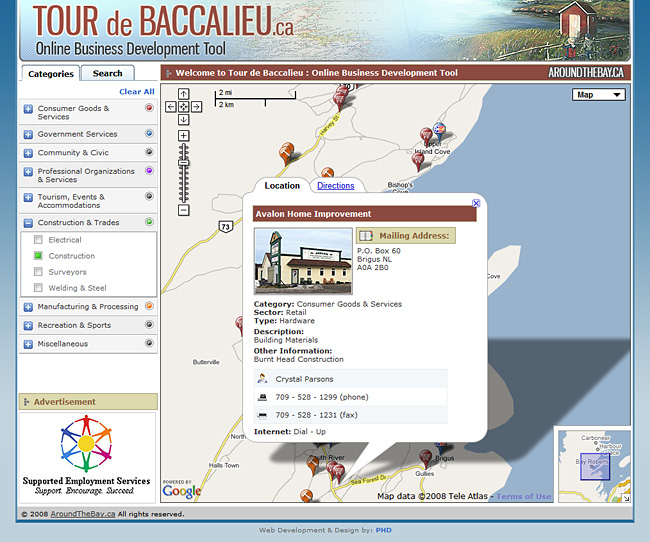650x542 pixels.
Task: Toggle red dot for Consumer Goods & Services
Action: (149, 108)
